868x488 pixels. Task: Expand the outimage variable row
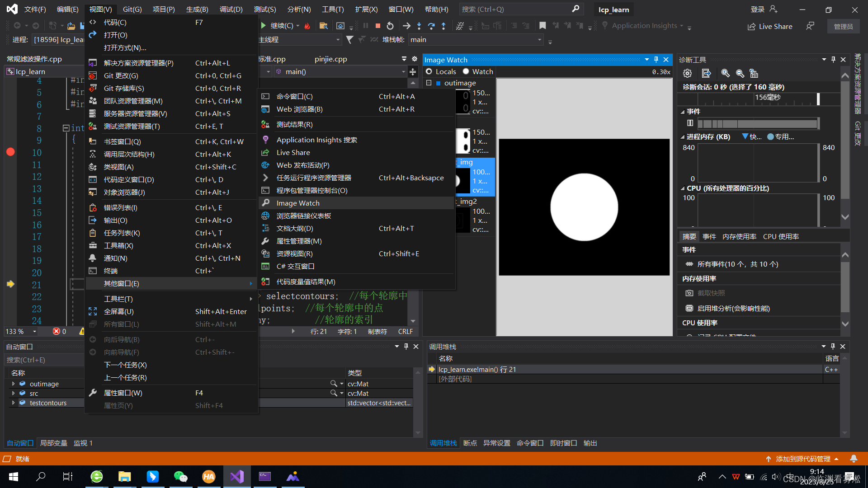click(x=13, y=384)
